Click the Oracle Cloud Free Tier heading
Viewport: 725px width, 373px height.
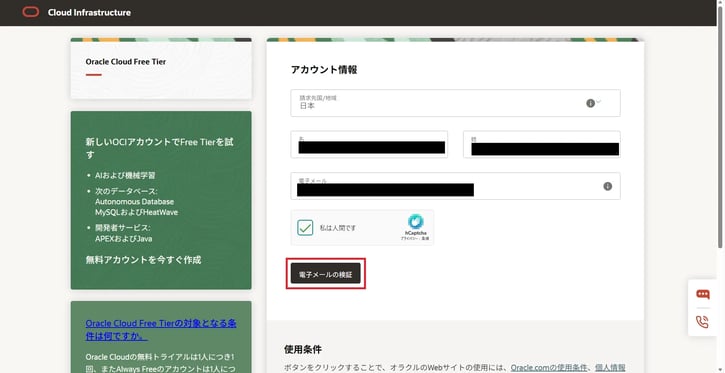point(126,61)
